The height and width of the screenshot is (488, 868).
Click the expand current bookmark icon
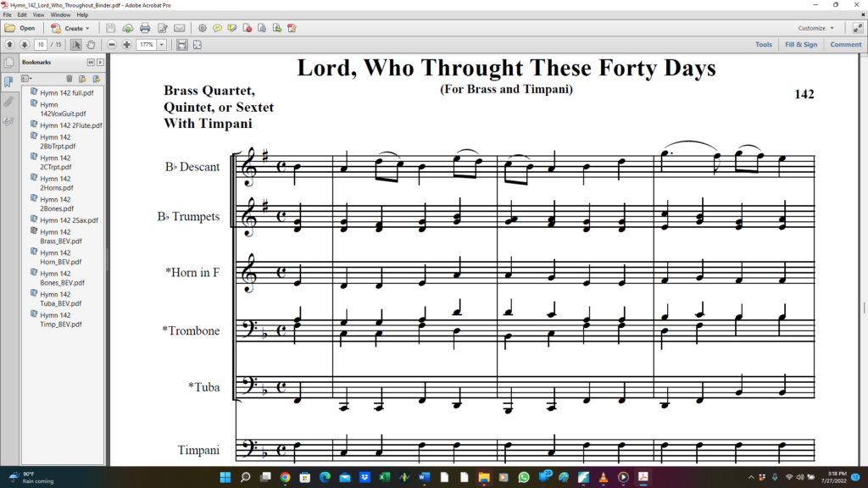pyautogui.click(x=97, y=79)
